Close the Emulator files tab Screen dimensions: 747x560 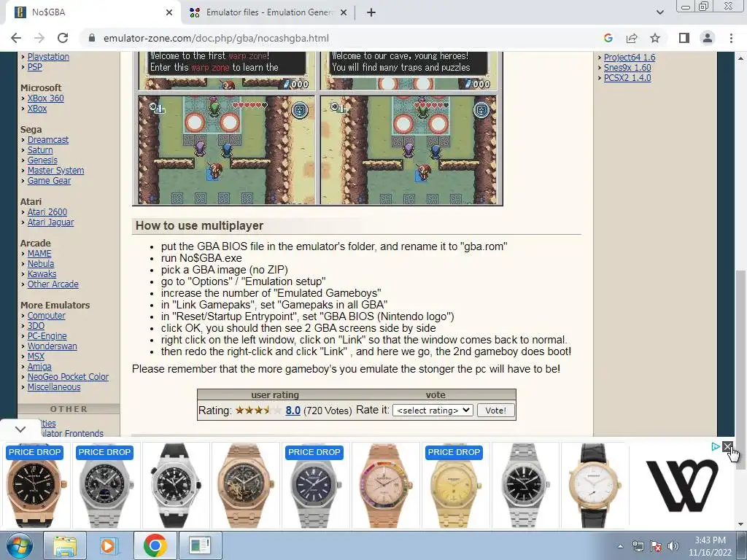tap(343, 12)
